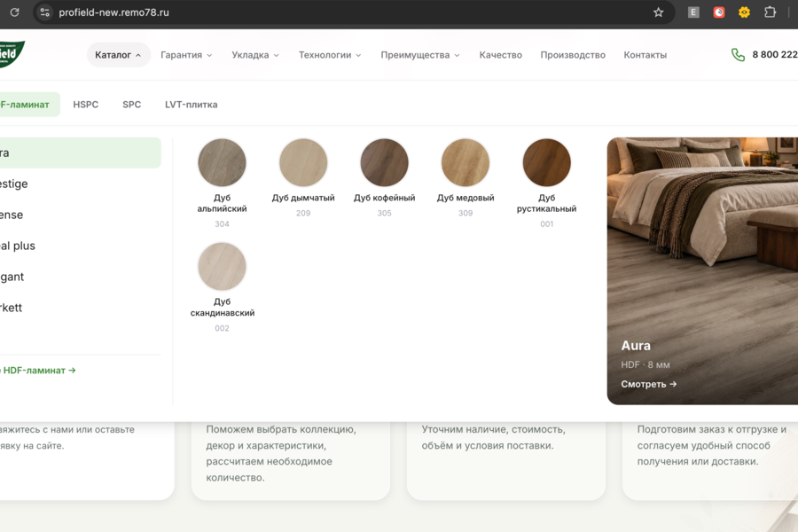798x532 pixels.
Task: Open the browser extensions puzzle icon
Action: pyautogui.click(x=770, y=12)
